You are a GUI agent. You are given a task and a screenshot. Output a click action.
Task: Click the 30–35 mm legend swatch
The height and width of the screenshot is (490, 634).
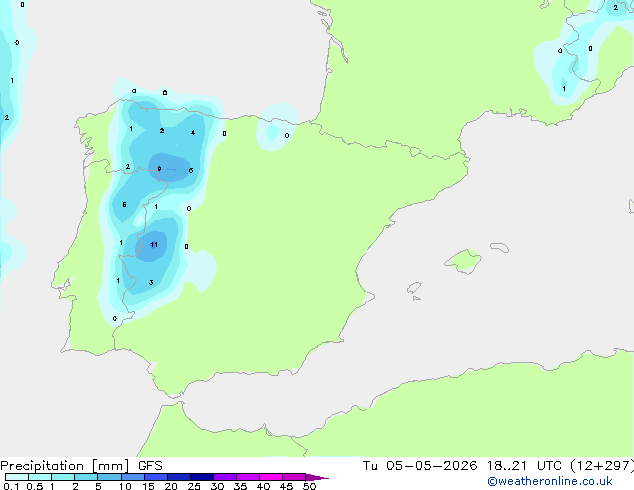point(224,477)
